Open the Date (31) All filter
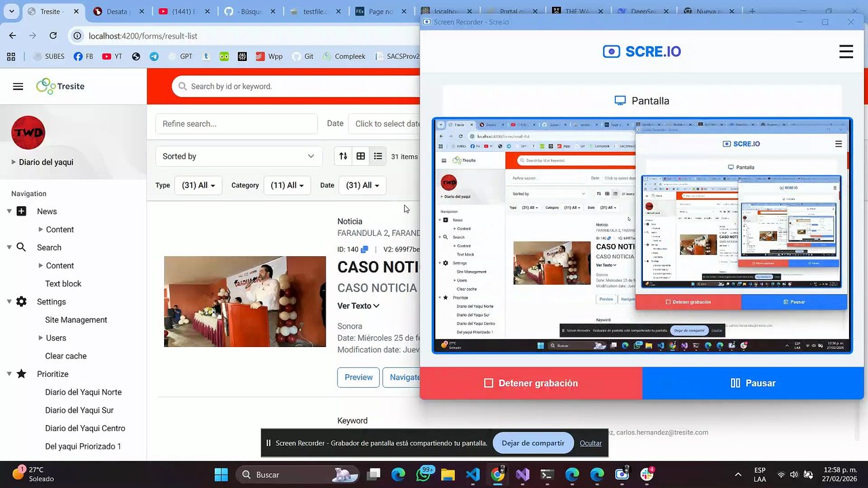868x488 pixels. [362, 185]
